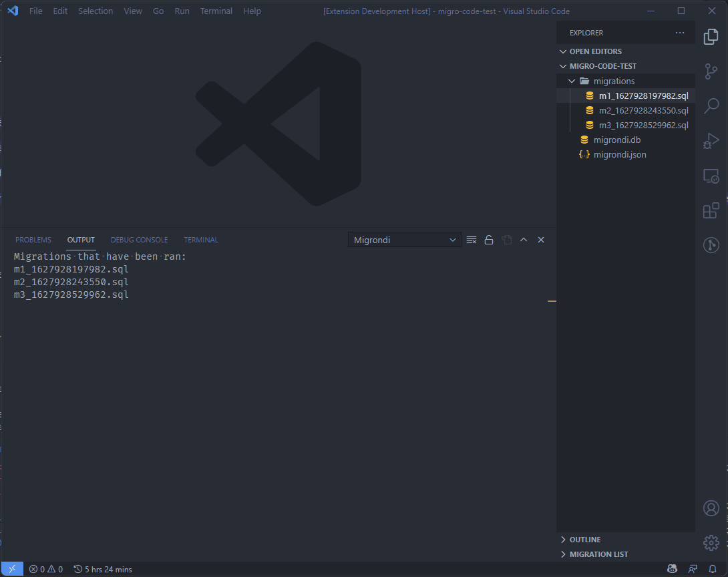Open m3_1627928529962.sql in Explorer
Image resolution: width=728 pixels, height=577 pixels.
coord(626,125)
